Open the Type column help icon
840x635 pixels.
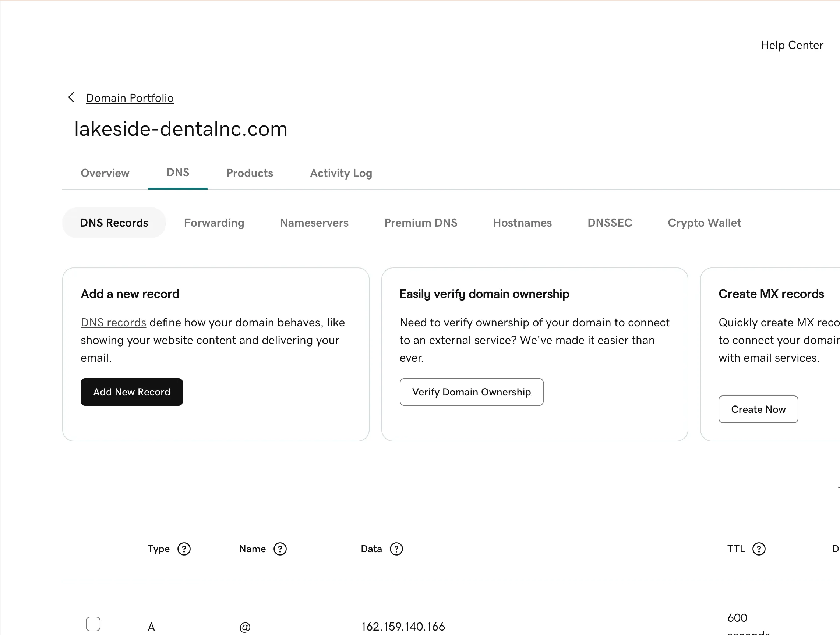coord(183,549)
